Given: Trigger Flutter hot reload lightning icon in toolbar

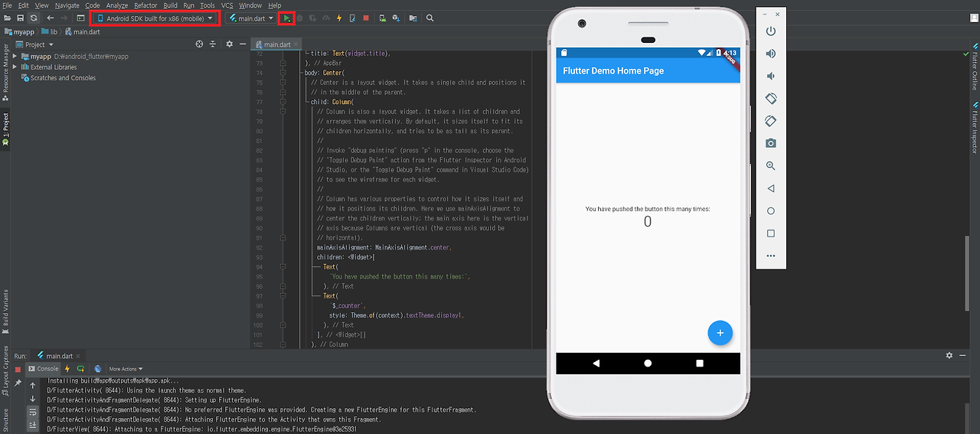Looking at the screenshot, I should point(338,18).
